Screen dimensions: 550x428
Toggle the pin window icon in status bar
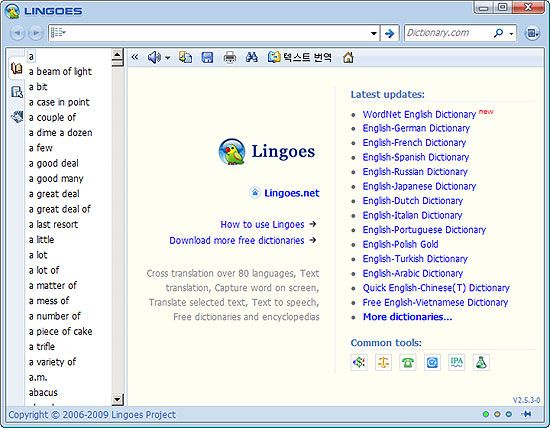click(x=526, y=414)
